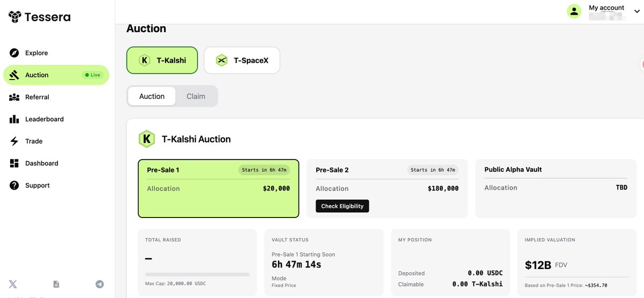Expand the My account dropdown arrow
This screenshot has width=644, height=298.
(x=636, y=12)
